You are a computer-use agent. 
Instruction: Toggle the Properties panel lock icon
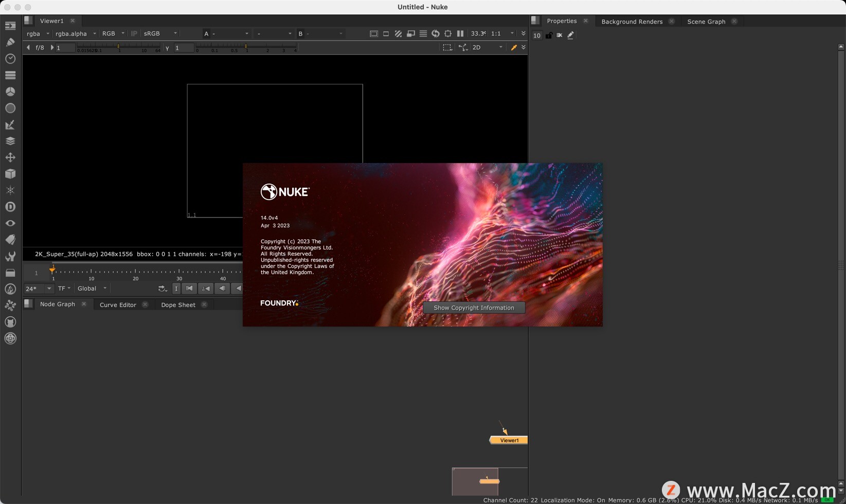pyautogui.click(x=549, y=35)
